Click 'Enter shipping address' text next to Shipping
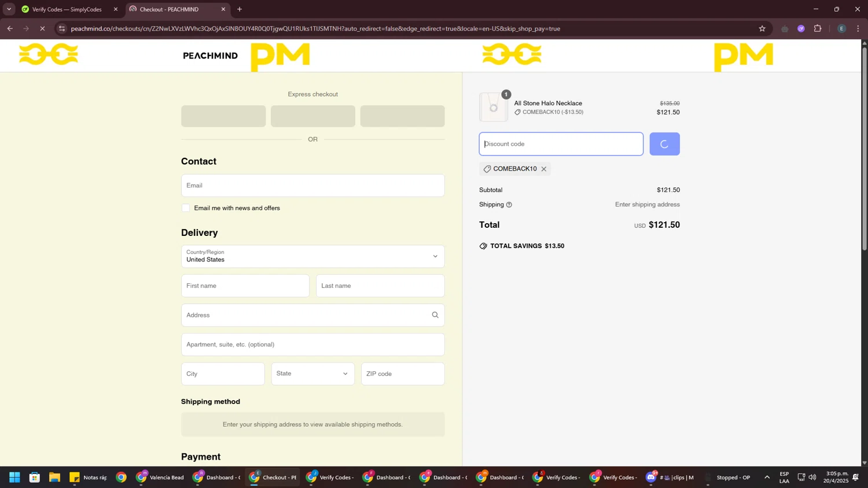This screenshot has width=868, height=488. click(647, 205)
